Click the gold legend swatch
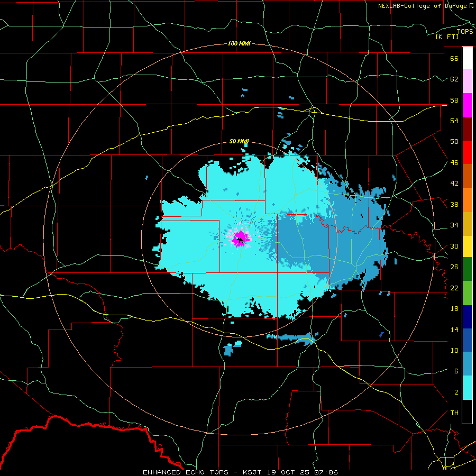476x476 pixels. [467, 224]
